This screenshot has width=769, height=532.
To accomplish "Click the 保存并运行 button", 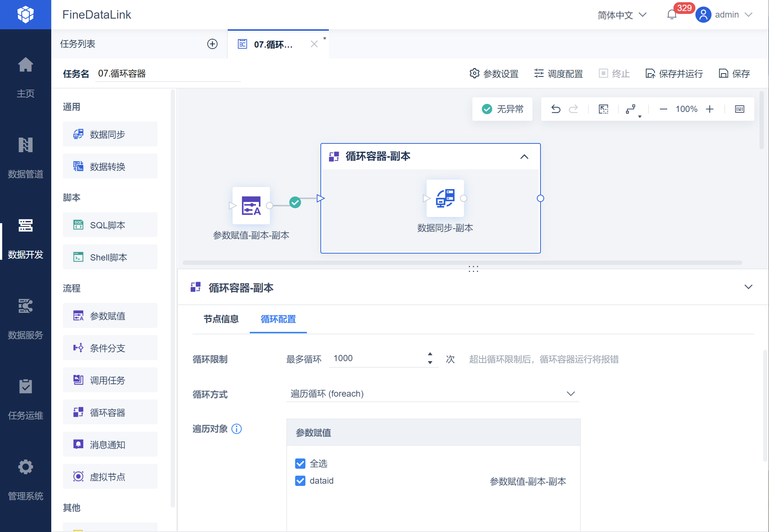I will click(x=674, y=74).
